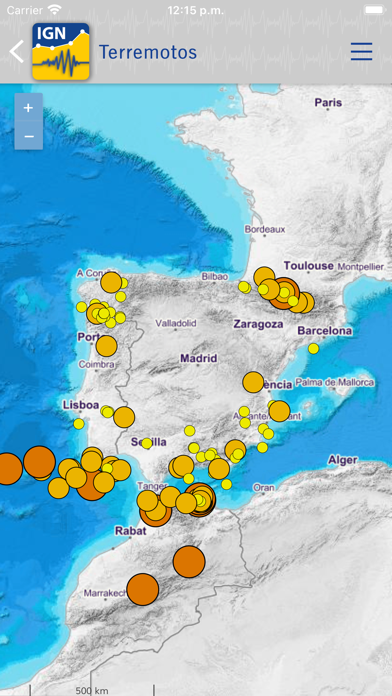Select the orange marker over the Alicante label

pyautogui.click(x=279, y=411)
